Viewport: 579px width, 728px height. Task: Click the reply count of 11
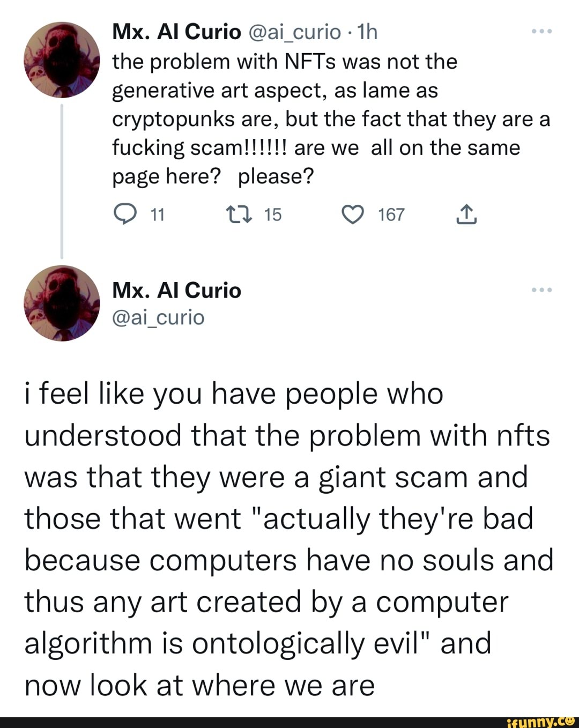click(x=157, y=215)
